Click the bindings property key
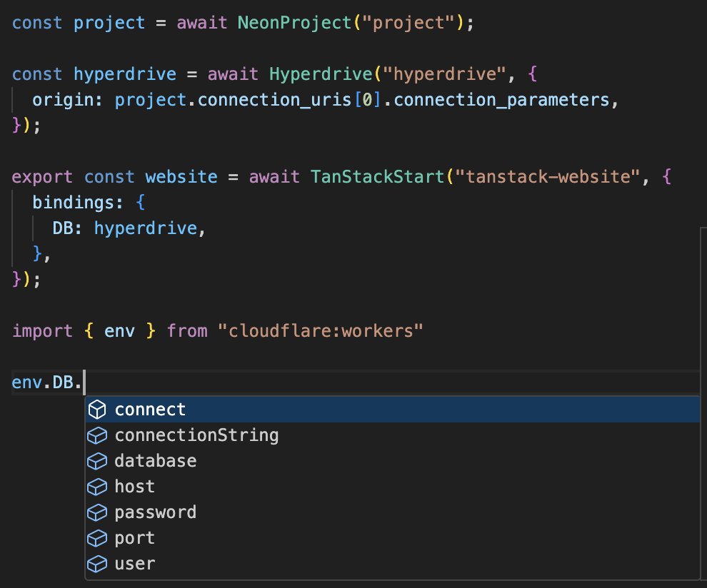Viewport: 707px width, 588px height. coord(72,203)
